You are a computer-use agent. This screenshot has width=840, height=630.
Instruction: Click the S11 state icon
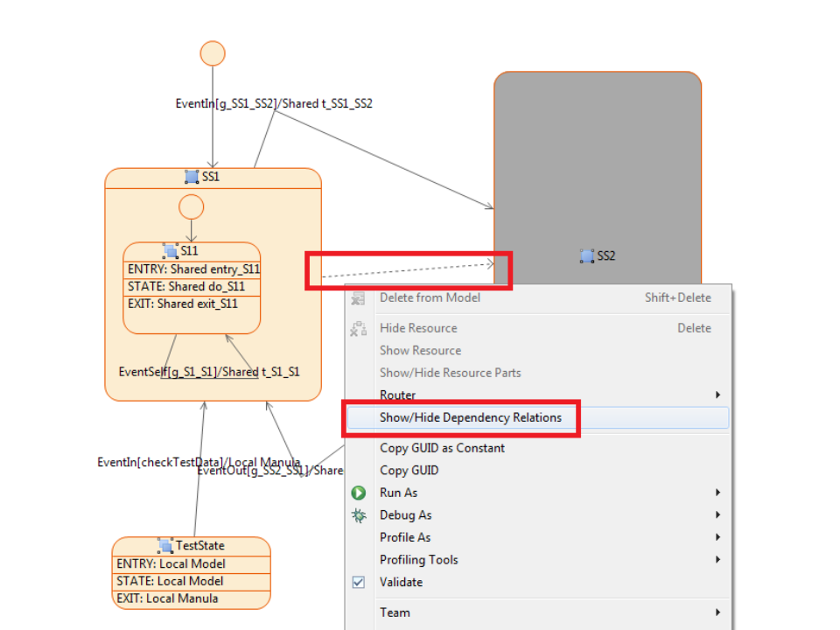(x=171, y=251)
